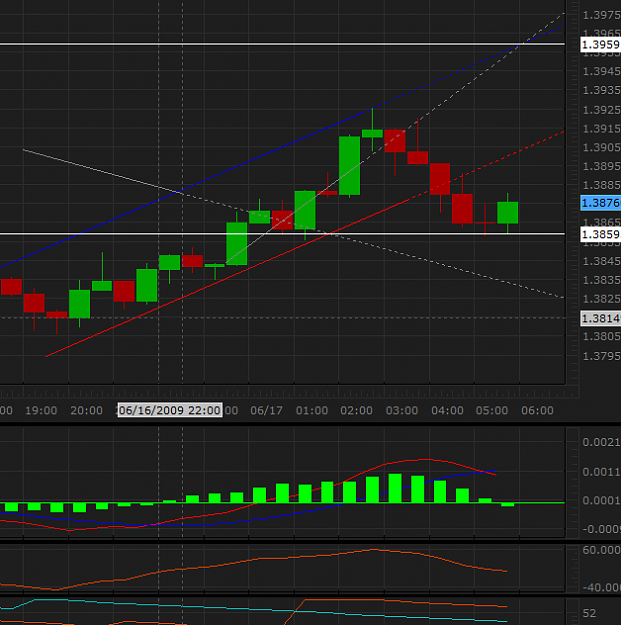Image resolution: width=621 pixels, height=625 pixels.
Task: Click the tallest green MACD histogram bar
Action: pyautogui.click(x=395, y=488)
